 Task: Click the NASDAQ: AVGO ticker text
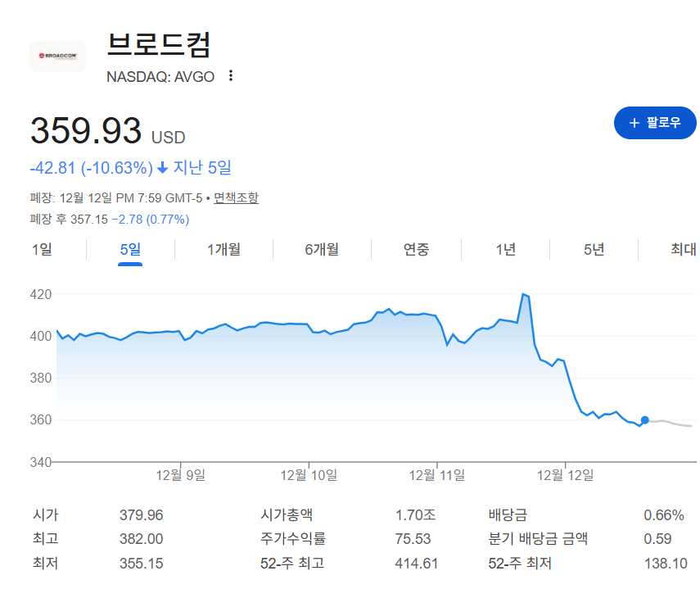pyautogui.click(x=160, y=77)
